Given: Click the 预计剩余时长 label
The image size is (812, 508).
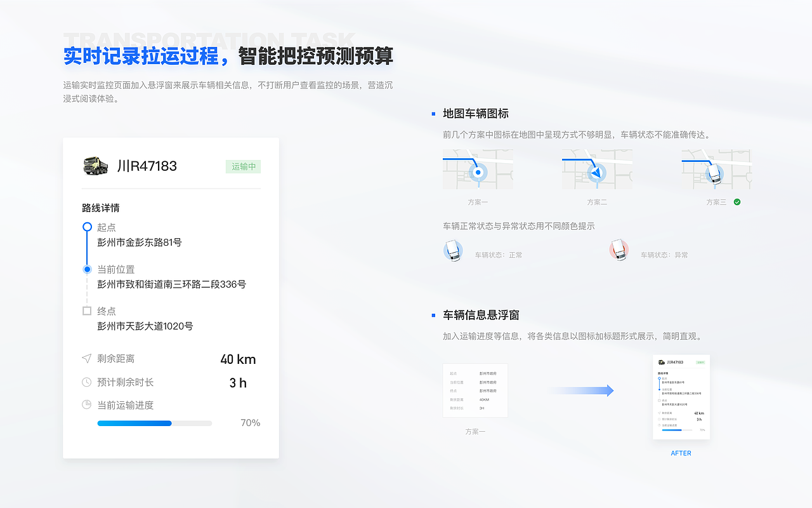Looking at the screenshot, I should pyautogui.click(x=126, y=382).
